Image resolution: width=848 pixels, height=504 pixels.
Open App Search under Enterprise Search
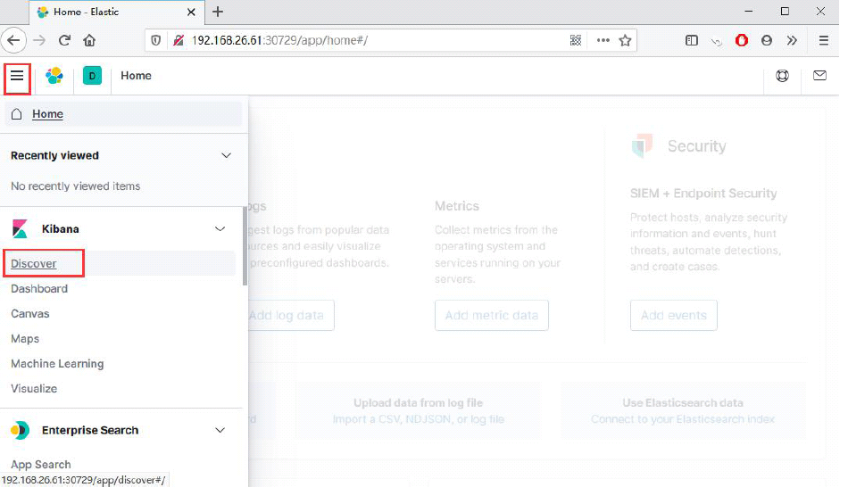pos(40,465)
